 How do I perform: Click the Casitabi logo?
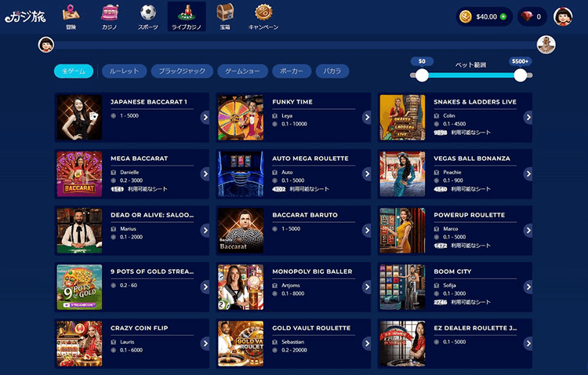[x=26, y=16]
